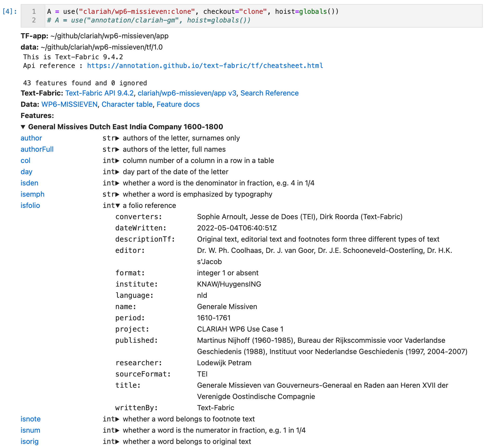Open the clariah/wp6-missieven/app v3 link
Screen dimensions: 484x448
[187, 93]
